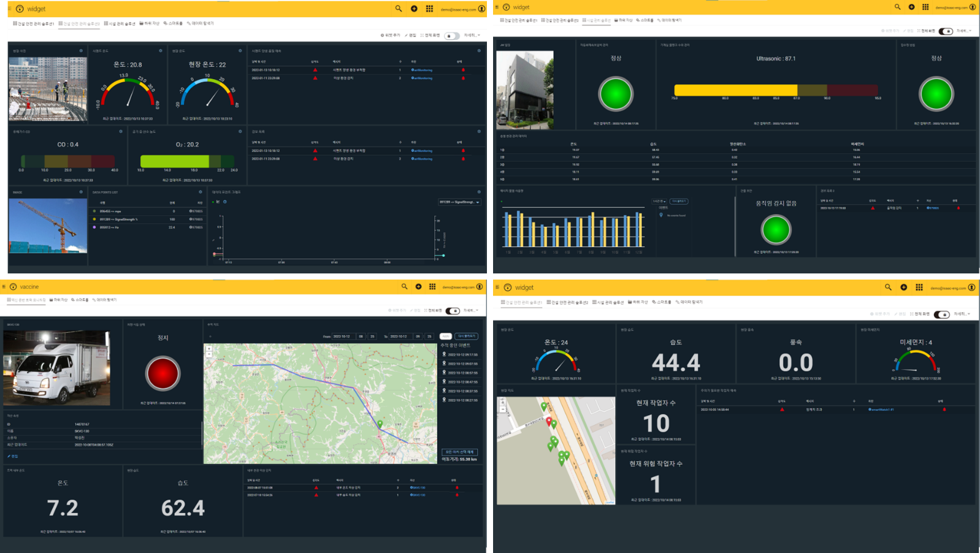Viewport: 980px width, 553px height.
Task: Expand 자세히 dropdown in the vaccine dashboard
Action: pos(472,311)
